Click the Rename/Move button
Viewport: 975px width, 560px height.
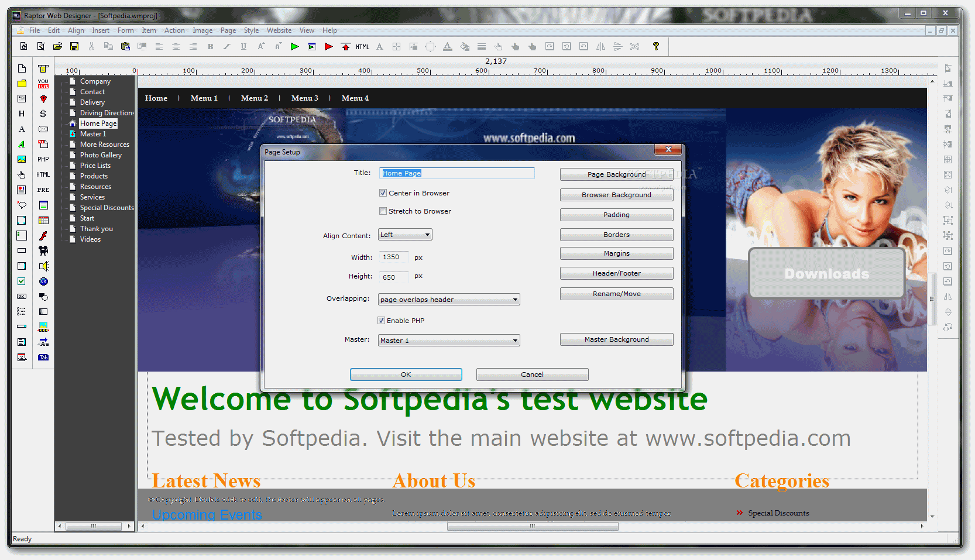click(617, 294)
